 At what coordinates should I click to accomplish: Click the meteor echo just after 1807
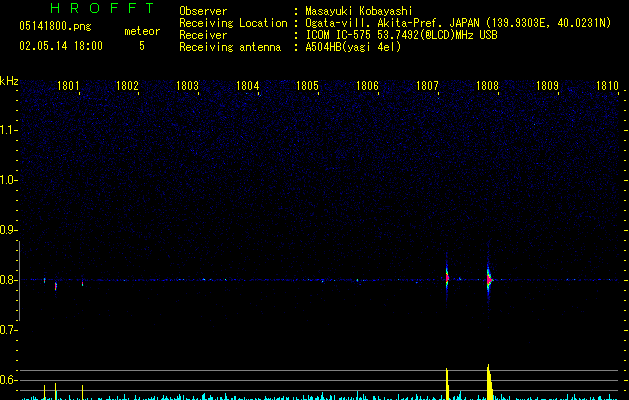point(447,278)
